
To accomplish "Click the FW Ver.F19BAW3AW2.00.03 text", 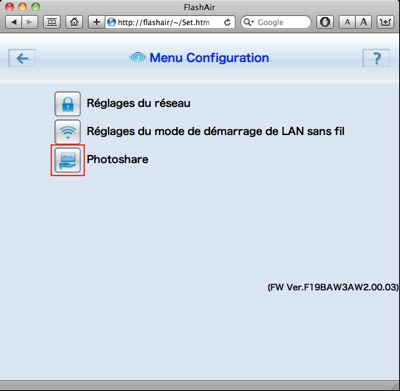I will pyautogui.click(x=333, y=287).
